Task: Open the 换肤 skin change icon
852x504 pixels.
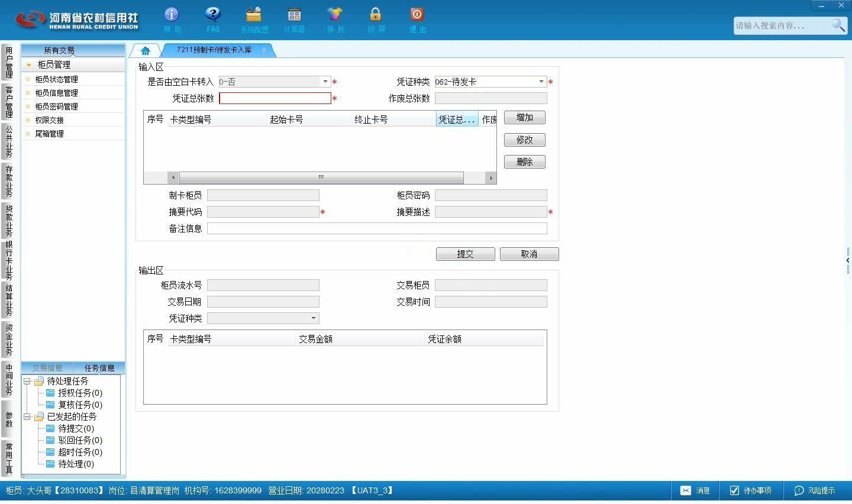Action: click(335, 14)
